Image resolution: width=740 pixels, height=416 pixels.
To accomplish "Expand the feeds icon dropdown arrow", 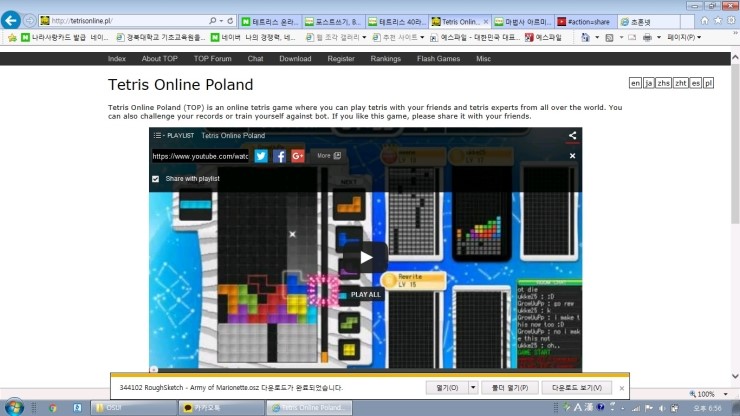I will pos(621,37).
